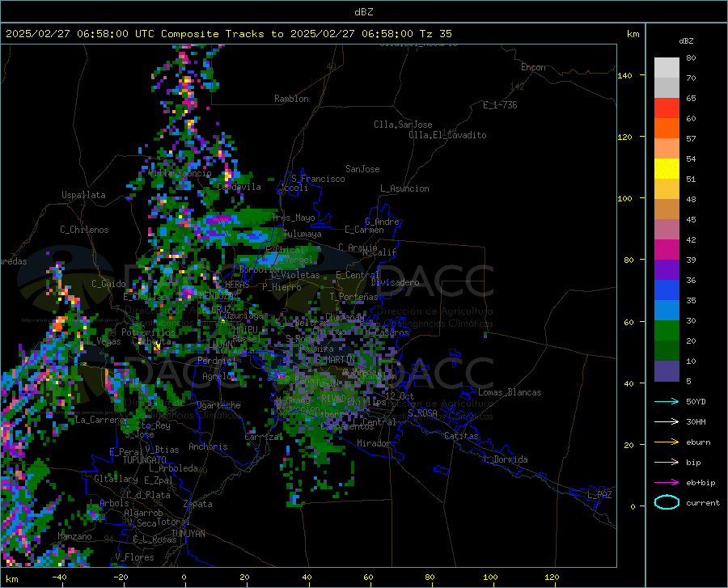The height and width of the screenshot is (588, 728).
Task: Select the 20-30 dBZ green swatch
Action: pos(667,331)
